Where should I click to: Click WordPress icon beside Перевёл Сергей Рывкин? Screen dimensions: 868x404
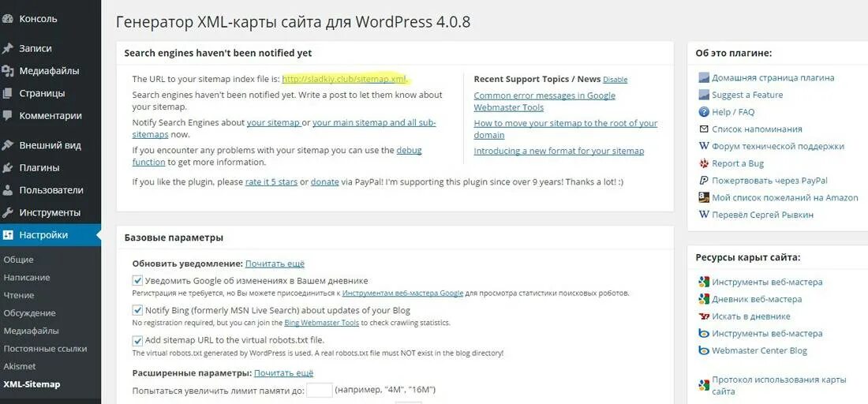[704, 215]
